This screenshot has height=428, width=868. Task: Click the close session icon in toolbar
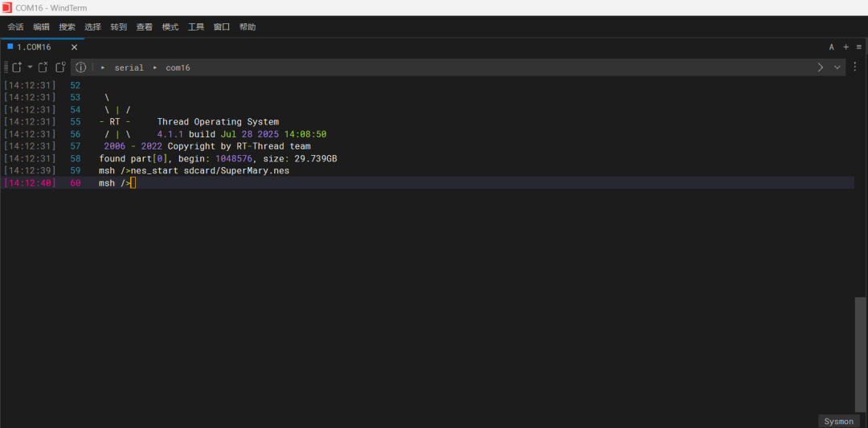coord(43,67)
